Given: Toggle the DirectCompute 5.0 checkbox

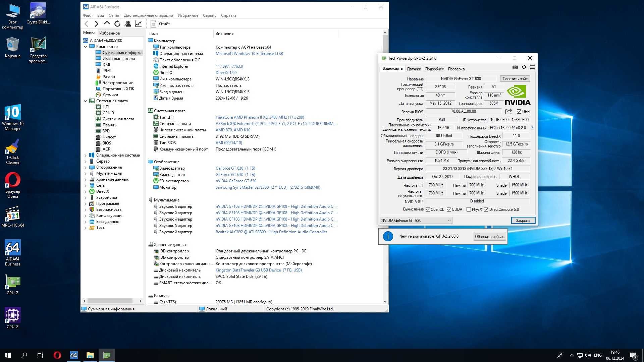Looking at the screenshot, I should click(486, 209).
